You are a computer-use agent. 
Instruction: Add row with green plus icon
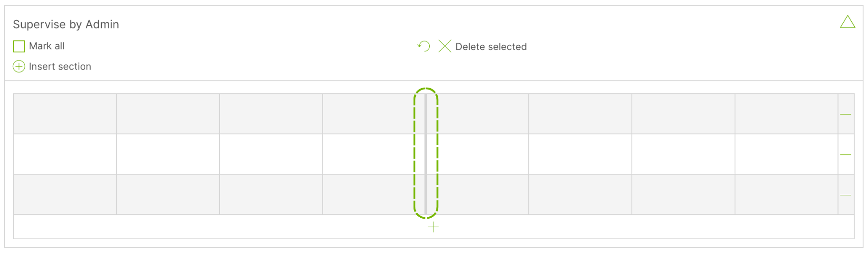434,227
